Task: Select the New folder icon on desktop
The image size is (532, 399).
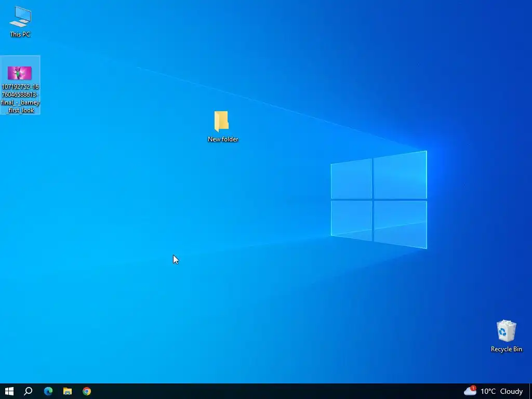Action: point(221,121)
